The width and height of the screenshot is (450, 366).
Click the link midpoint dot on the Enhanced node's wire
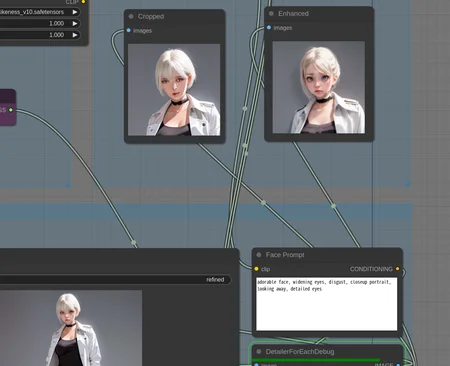coord(333,206)
